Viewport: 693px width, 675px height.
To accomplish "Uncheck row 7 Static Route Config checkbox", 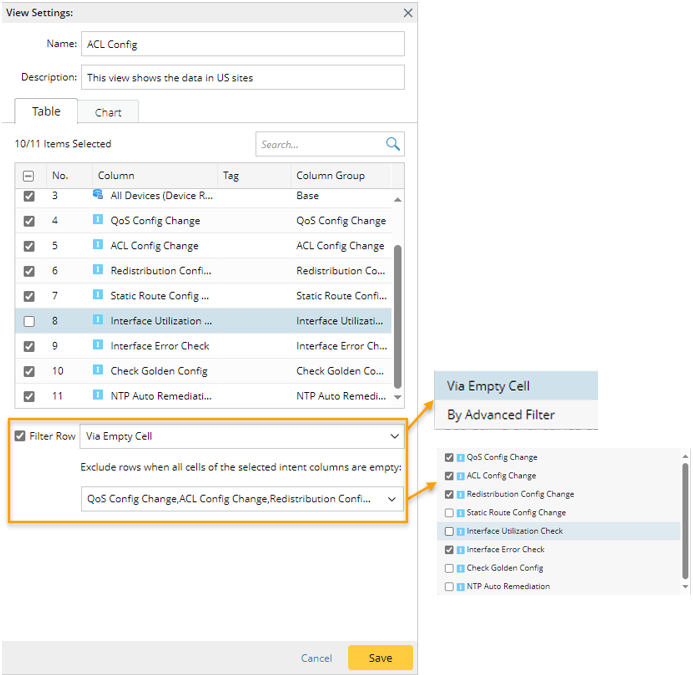I will pyautogui.click(x=29, y=296).
